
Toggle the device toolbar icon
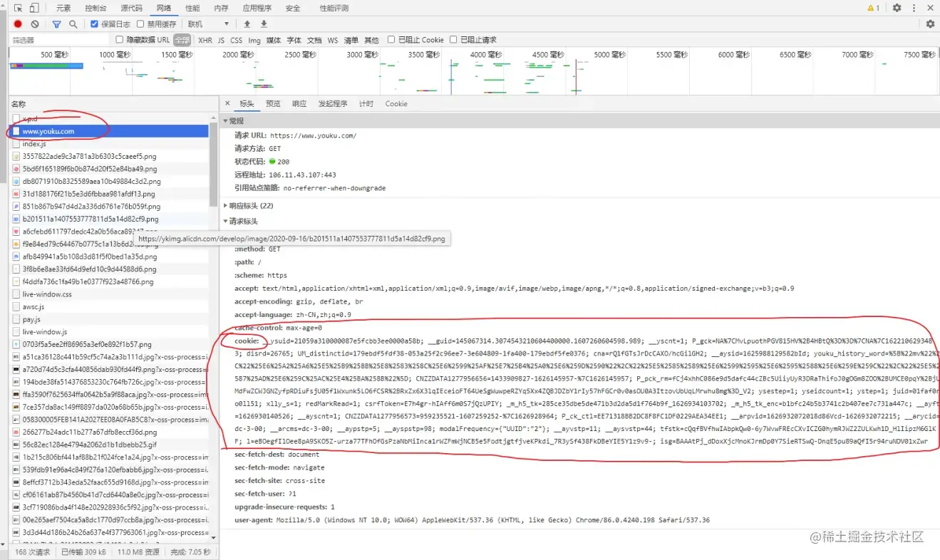click(34, 9)
